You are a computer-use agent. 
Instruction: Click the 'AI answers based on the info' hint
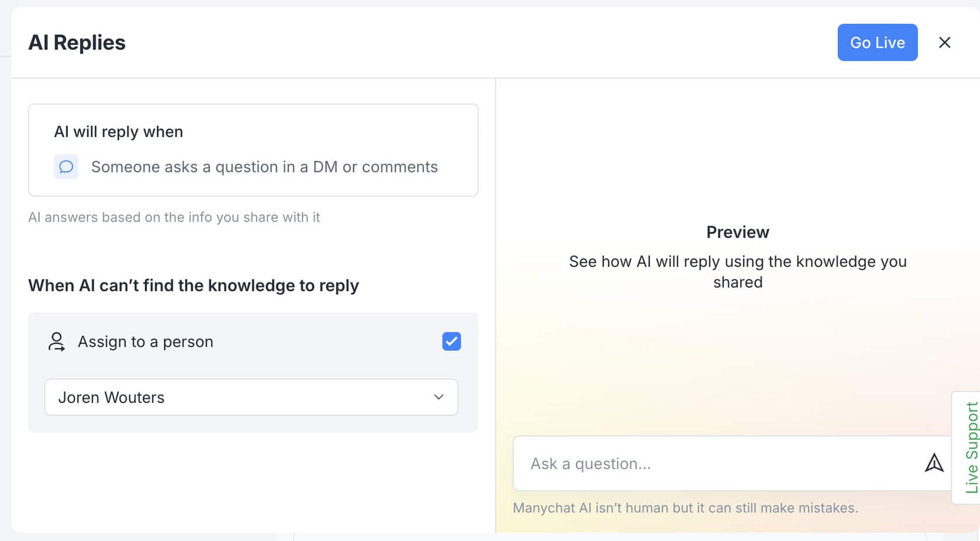[174, 218]
